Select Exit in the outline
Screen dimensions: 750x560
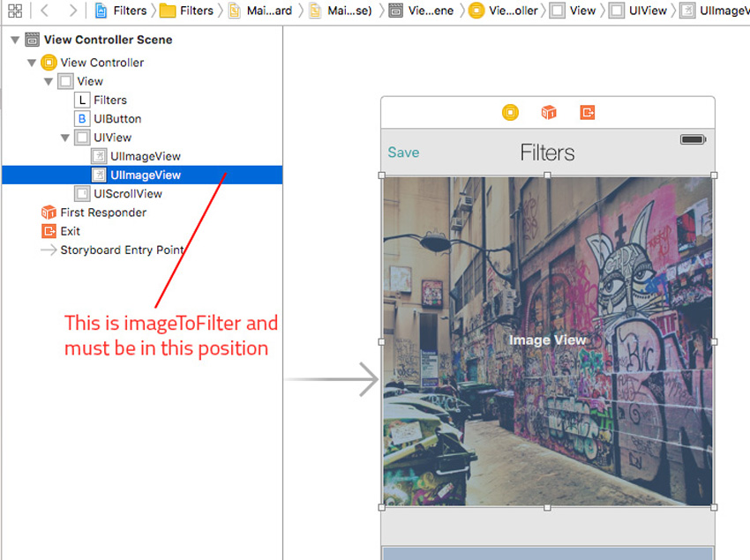click(142, 231)
